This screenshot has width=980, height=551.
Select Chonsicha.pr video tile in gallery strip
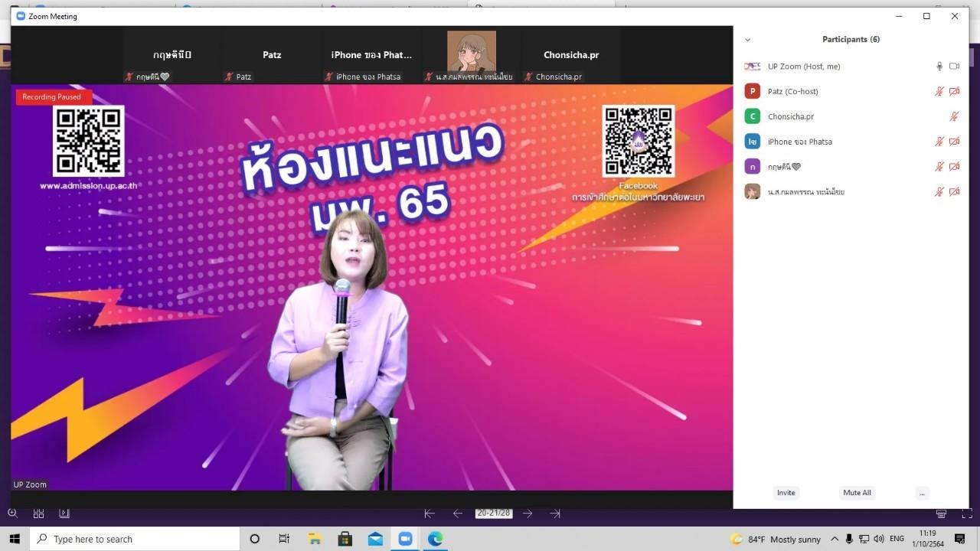(x=571, y=56)
